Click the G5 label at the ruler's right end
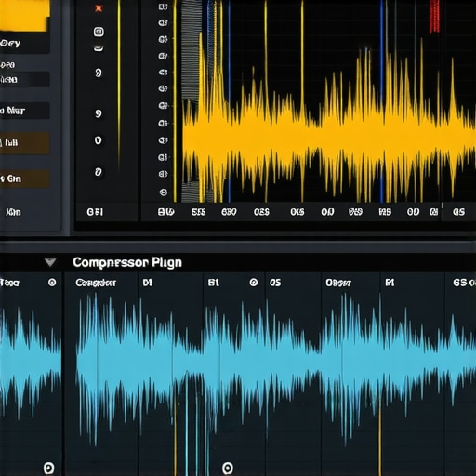The width and height of the screenshot is (476, 476). pyautogui.click(x=458, y=212)
